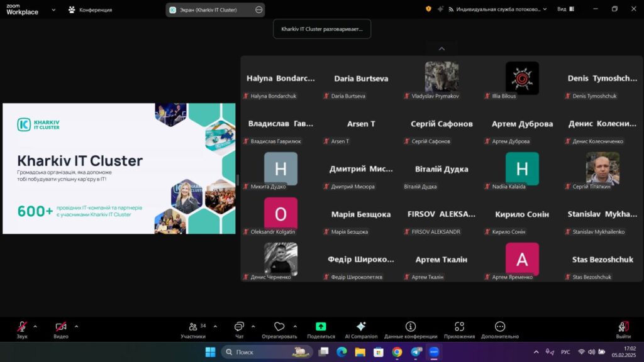
Task: Expand audio options arrow next to Звук
Action: point(35,327)
